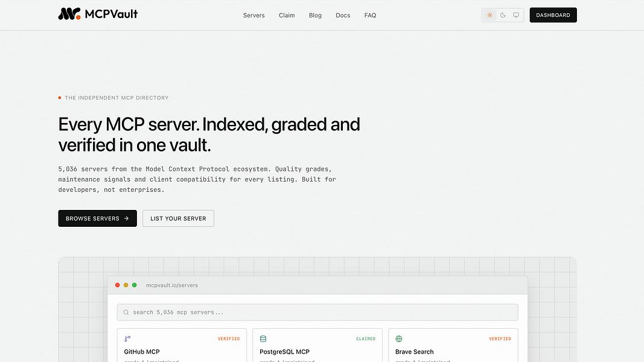Click THE INDEPENDENT MCP DIRECTORY label
This screenshot has height=362, width=644.
pyautogui.click(x=116, y=98)
